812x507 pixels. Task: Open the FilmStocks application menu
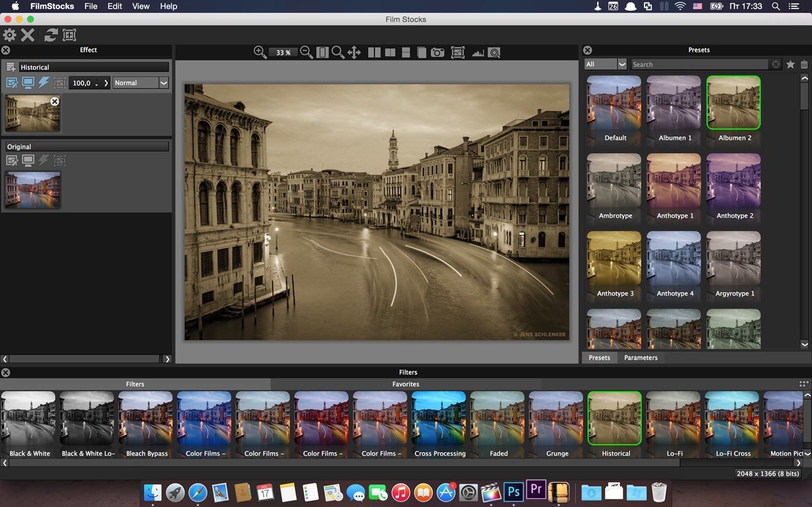click(52, 6)
